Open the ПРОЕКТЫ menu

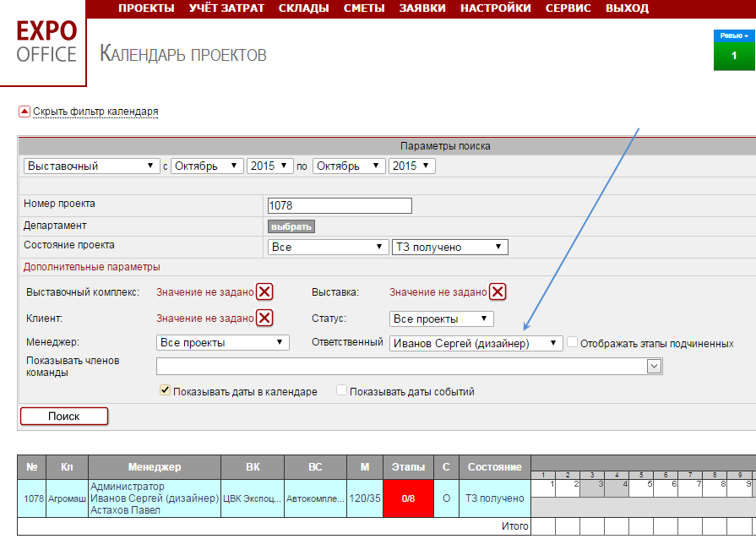pyautogui.click(x=146, y=8)
